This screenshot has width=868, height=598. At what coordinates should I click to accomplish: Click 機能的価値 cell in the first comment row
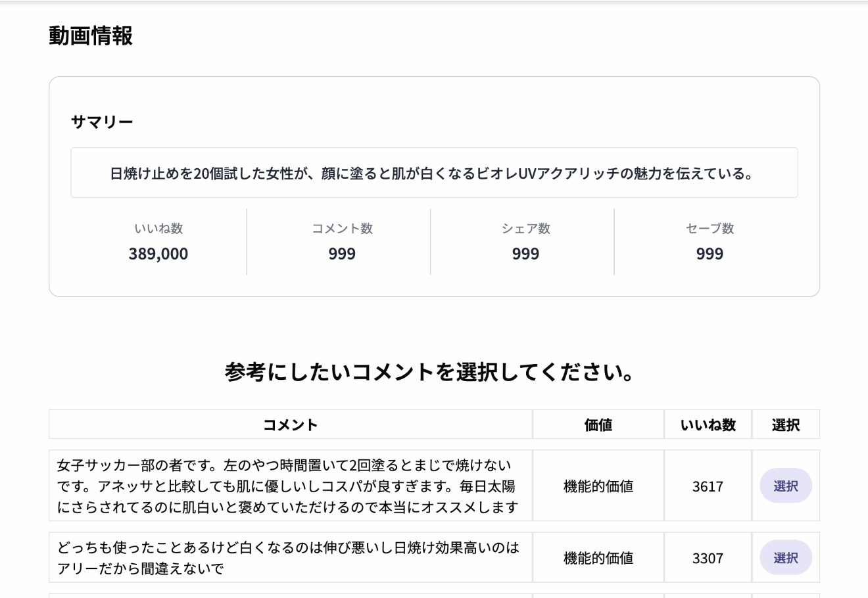[x=598, y=486]
